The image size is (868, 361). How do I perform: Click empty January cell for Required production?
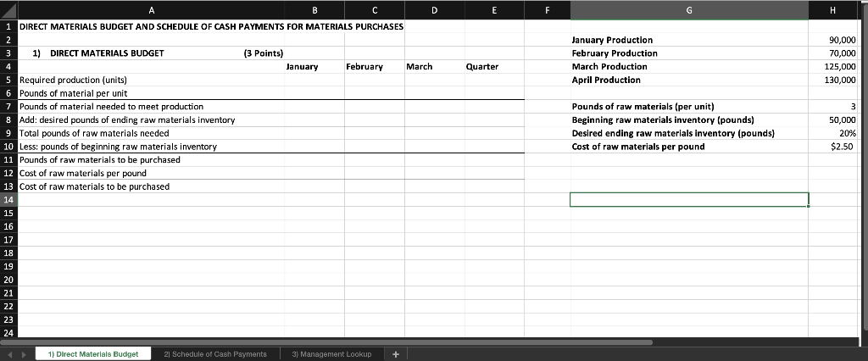tap(314, 80)
